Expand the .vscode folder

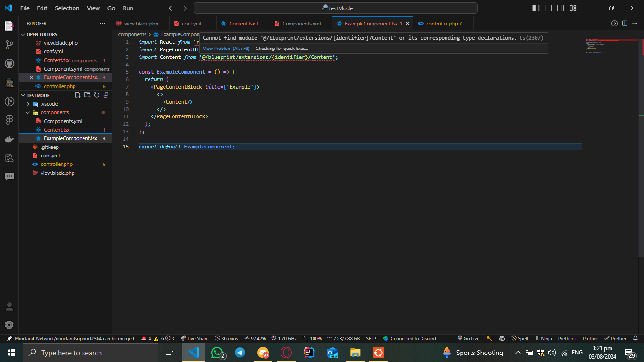click(x=65, y=104)
